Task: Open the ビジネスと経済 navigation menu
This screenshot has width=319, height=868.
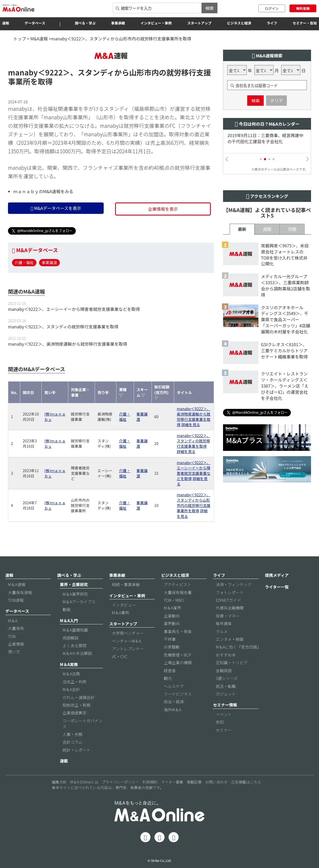Action: click(x=239, y=23)
